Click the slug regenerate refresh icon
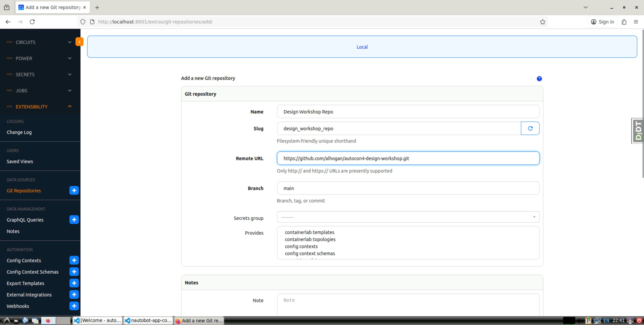This screenshot has height=325, width=644. pos(530,128)
